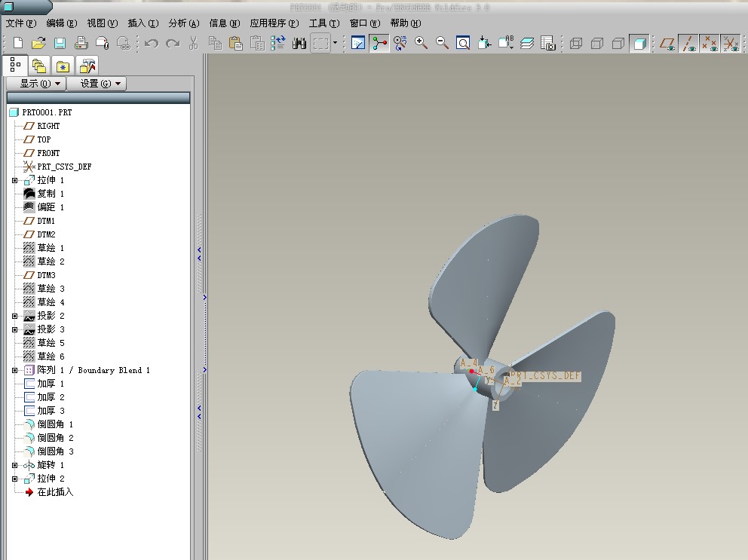Expand the 拉伸 1 feature node
This screenshot has width=748, height=560.
coord(15,180)
